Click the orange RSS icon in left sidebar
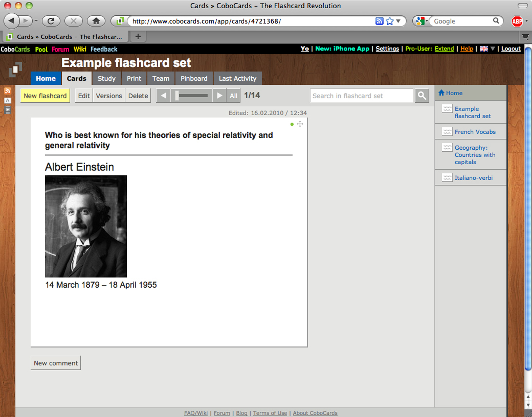This screenshot has width=532, height=417. pyautogui.click(x=8, y=91)
